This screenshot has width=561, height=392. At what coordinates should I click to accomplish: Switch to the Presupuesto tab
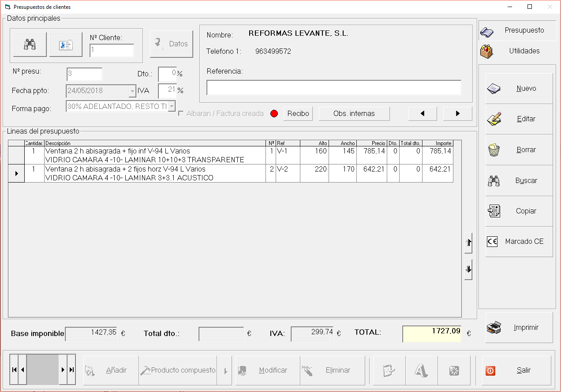coord(517,31)
